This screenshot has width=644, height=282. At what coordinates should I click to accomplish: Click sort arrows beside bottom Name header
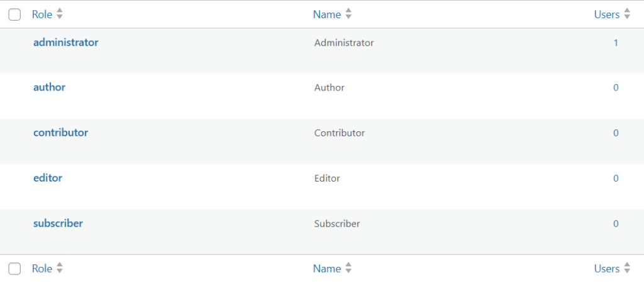[x=348, y=269]
